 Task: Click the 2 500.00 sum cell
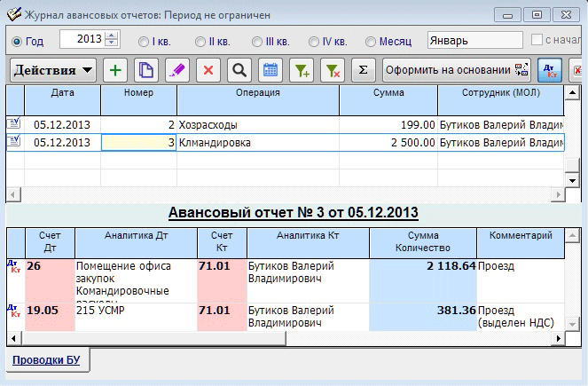[x=388, y=143]
